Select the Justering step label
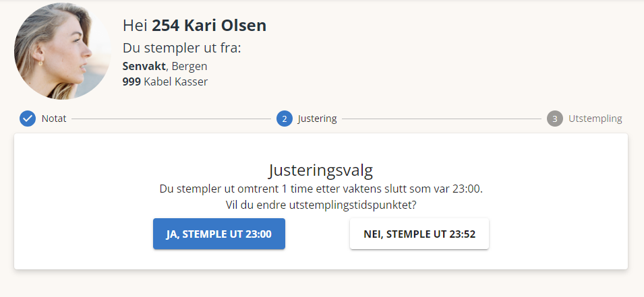 (317, 119)
